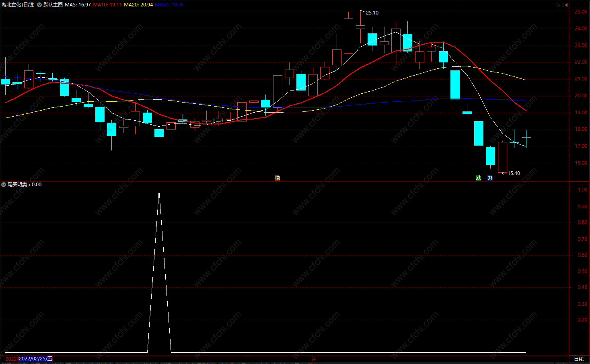This screenshot has width=590, height=364.
Task: Click the month 4 marker on time axis
Action: click(x=315, y=359)
